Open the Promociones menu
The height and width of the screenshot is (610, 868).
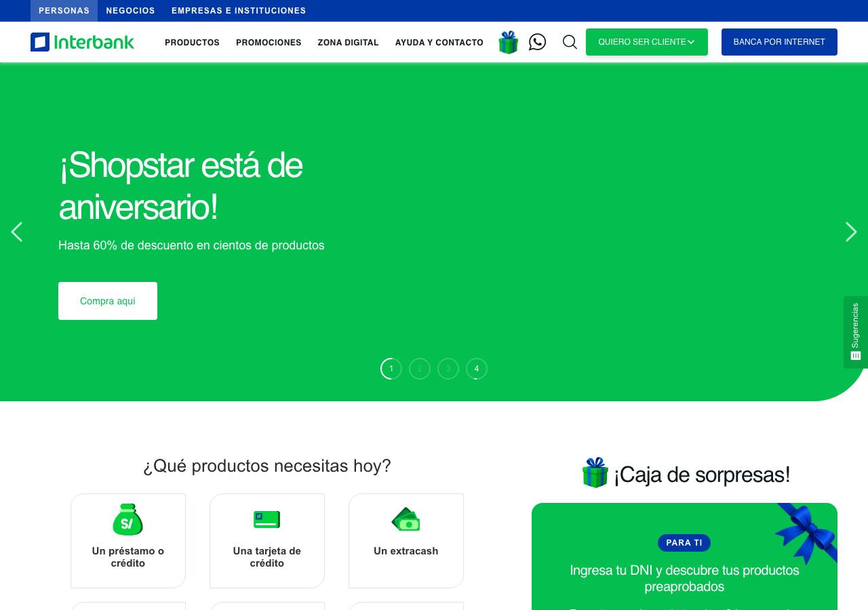tap(269, 43)
